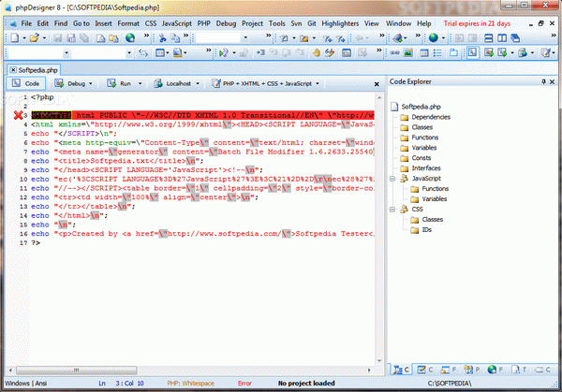
Task: Switch to the Code Explorer bottom tab
Action: point(401,370)
